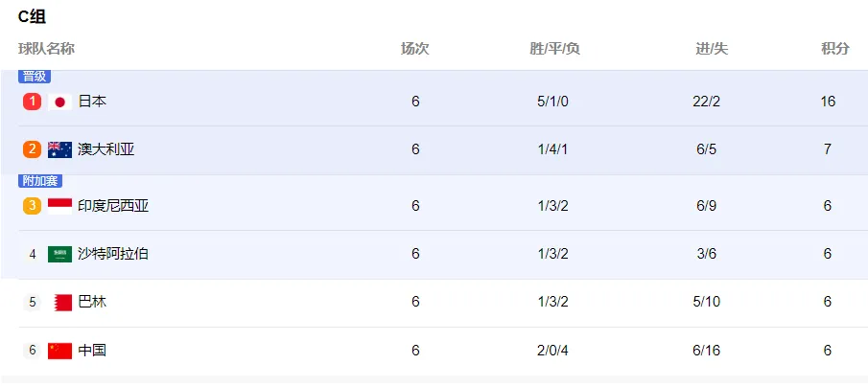
Task: Open the 印度尼西亚 team link
Action: [x=113, y=206]
